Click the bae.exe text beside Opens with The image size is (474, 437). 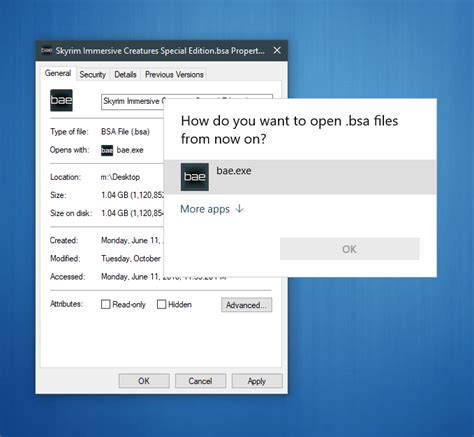tap(130, 150)
